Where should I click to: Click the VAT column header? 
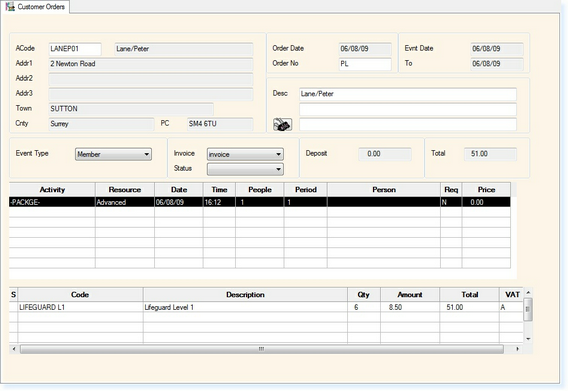[512, 295]
